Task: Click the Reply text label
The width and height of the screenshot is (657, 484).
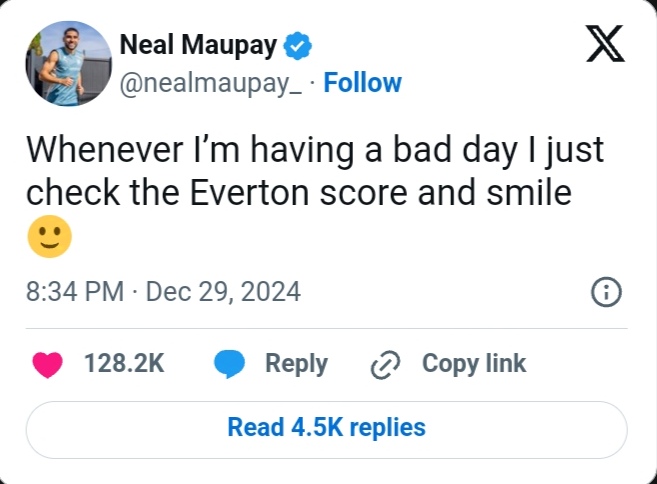Action: pyautogui.click(x=296, y=364)
